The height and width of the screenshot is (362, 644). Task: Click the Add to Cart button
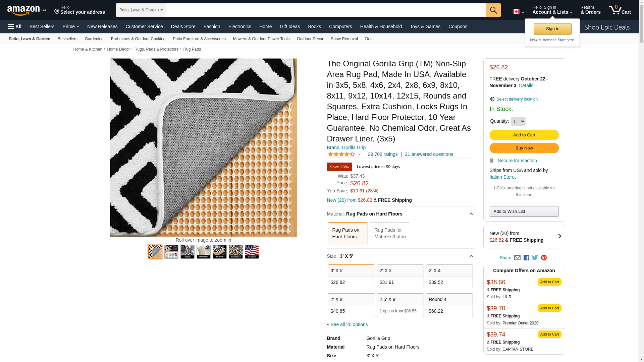click(x=524, y=135)
